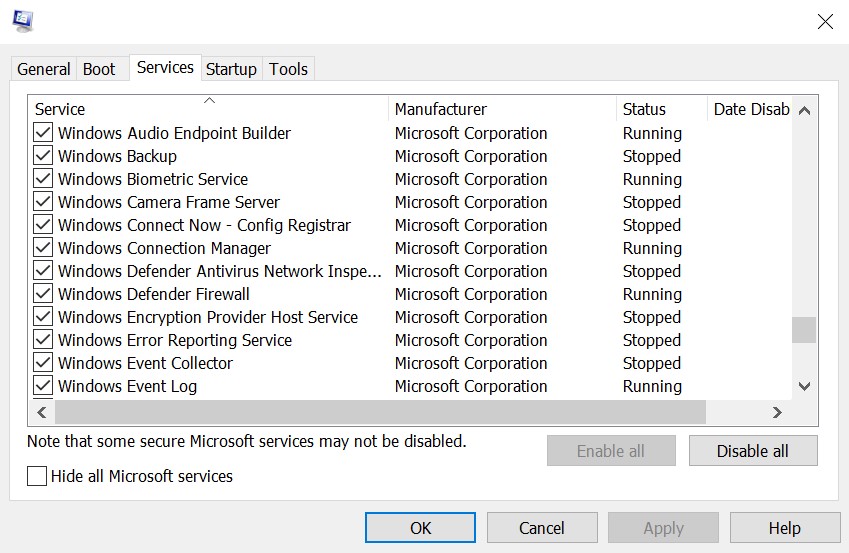Image resolution: width=849 pixels, height=553 pixels.
Task: Switch to the Boot tab
Action: click(99, 69)
